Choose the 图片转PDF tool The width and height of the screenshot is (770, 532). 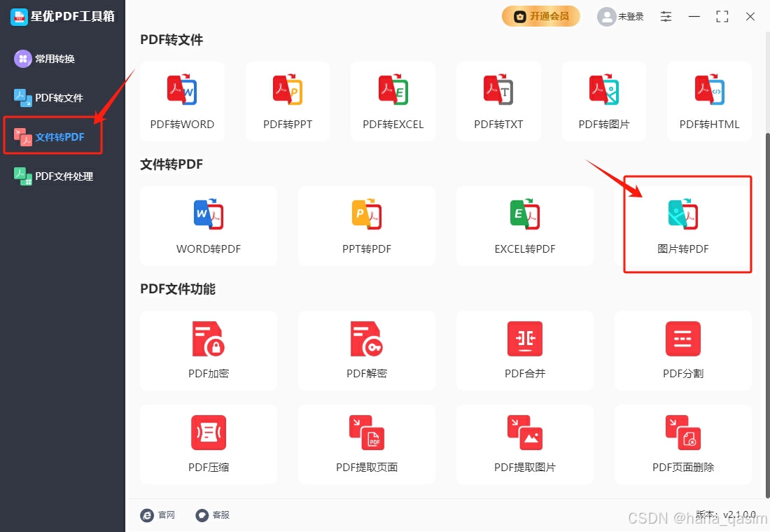pos(683,226)
